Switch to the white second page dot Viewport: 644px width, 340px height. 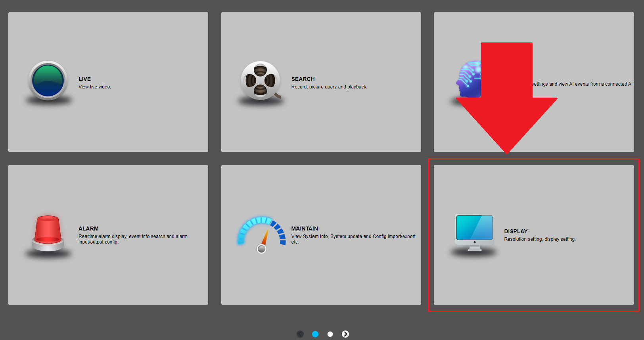[330, 334]
